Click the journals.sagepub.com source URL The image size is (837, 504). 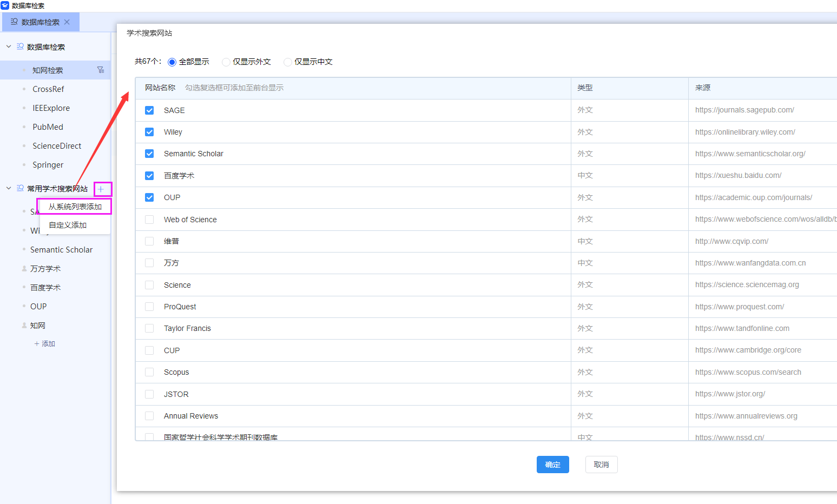(744, 110)
